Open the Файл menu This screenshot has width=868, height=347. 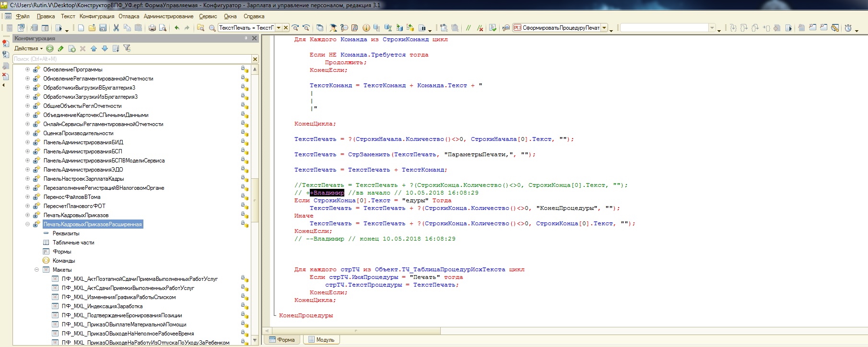(23, 16)
